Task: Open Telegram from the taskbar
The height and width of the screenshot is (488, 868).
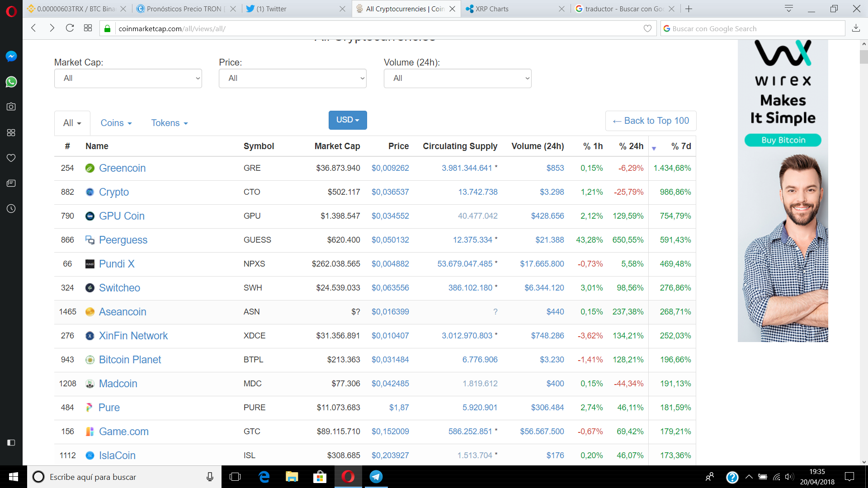Action: point(376,477)
